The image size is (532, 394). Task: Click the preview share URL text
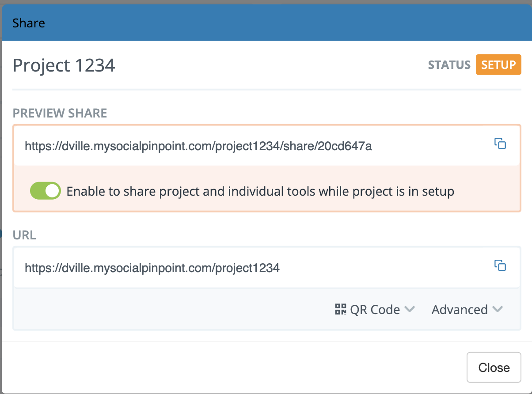198,146
